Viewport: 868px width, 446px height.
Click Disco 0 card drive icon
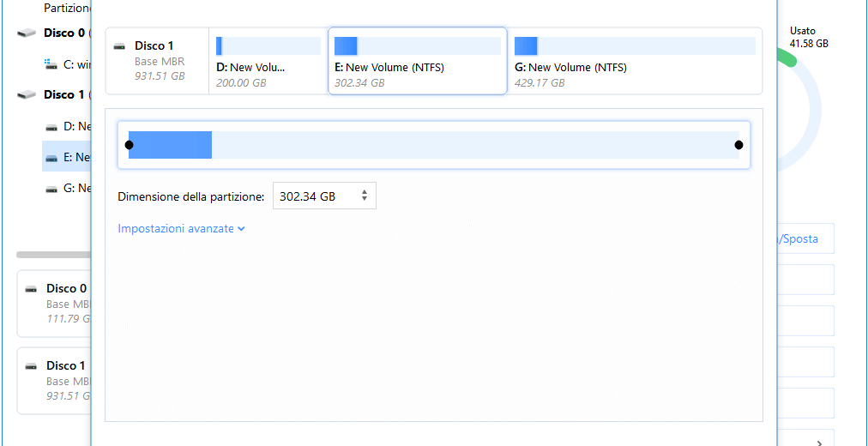pyautogui.click(x=32, y=289)
